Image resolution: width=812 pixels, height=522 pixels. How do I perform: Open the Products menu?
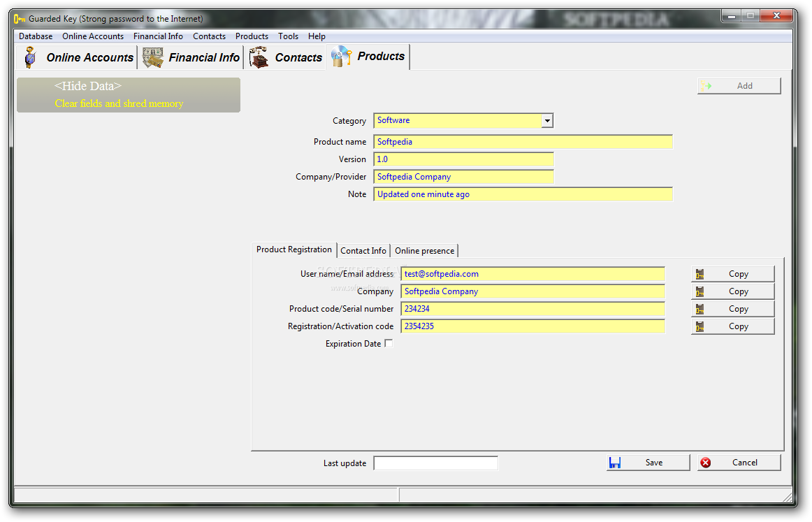[252, 36]
